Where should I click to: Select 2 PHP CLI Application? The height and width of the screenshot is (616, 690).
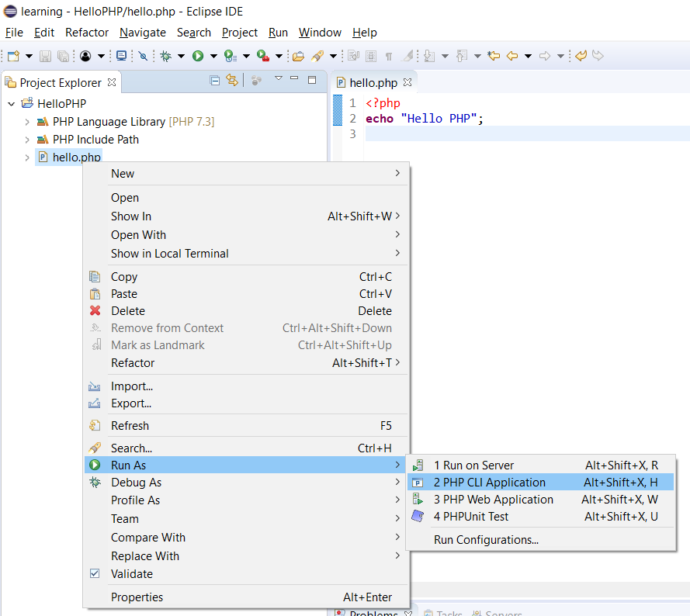click(x=541, y=483)
